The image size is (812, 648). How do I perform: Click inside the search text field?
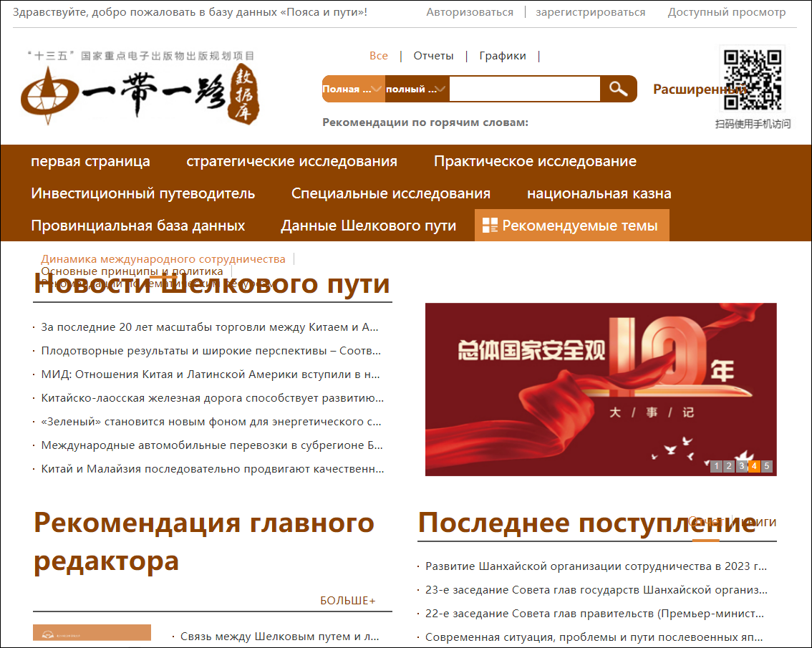point(524,90)
